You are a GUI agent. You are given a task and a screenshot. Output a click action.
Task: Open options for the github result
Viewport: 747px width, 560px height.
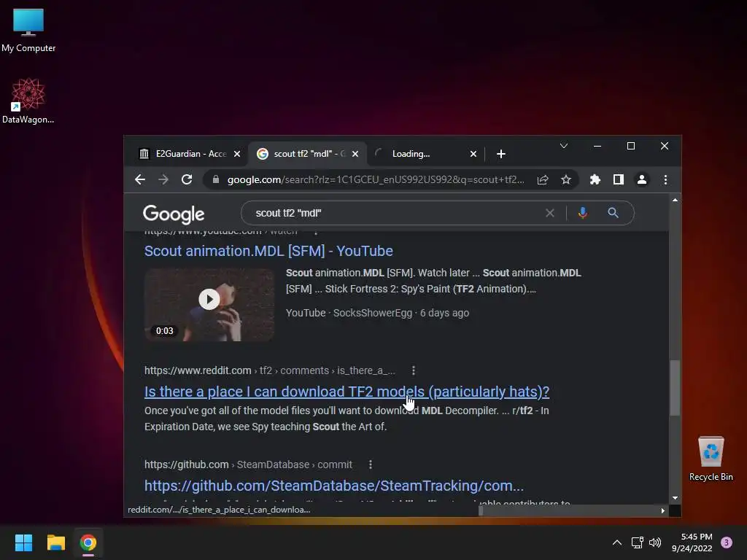[x=370, y=464]
